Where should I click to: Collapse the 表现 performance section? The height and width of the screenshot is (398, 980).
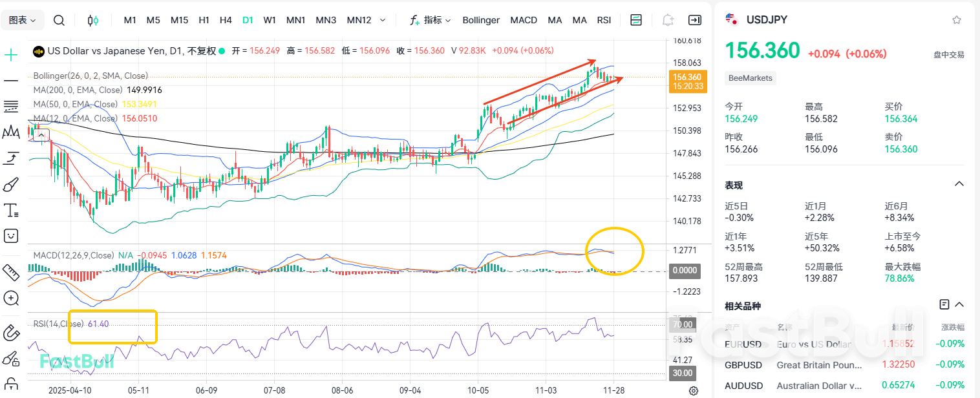[959, 183]
